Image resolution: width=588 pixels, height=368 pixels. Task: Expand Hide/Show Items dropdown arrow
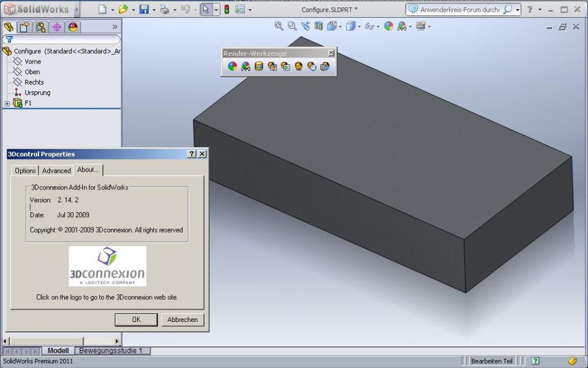coord(378,26)
